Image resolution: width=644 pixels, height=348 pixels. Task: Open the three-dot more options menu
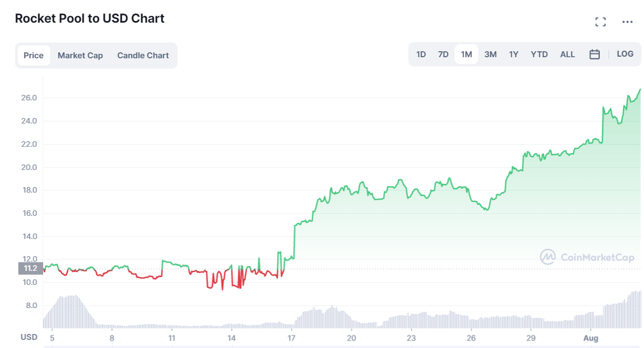[x=627, y=22]
